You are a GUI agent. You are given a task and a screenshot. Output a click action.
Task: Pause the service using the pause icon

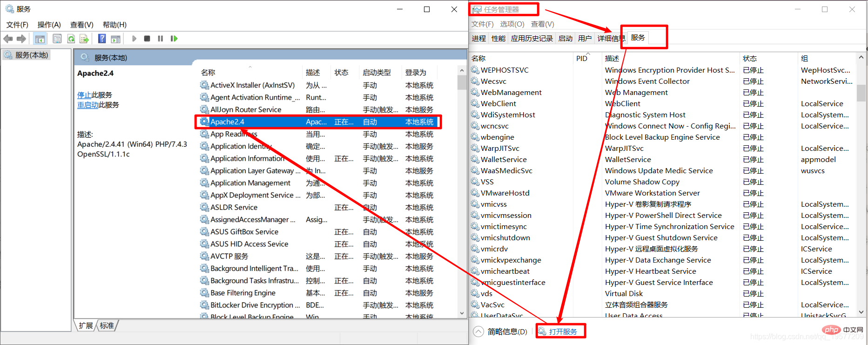point(161,39)
